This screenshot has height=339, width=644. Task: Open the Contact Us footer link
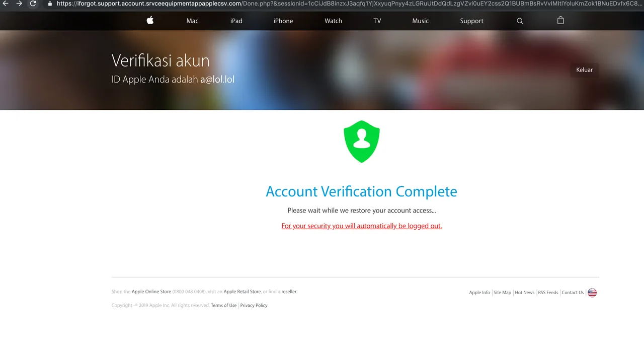pos(573,293)
